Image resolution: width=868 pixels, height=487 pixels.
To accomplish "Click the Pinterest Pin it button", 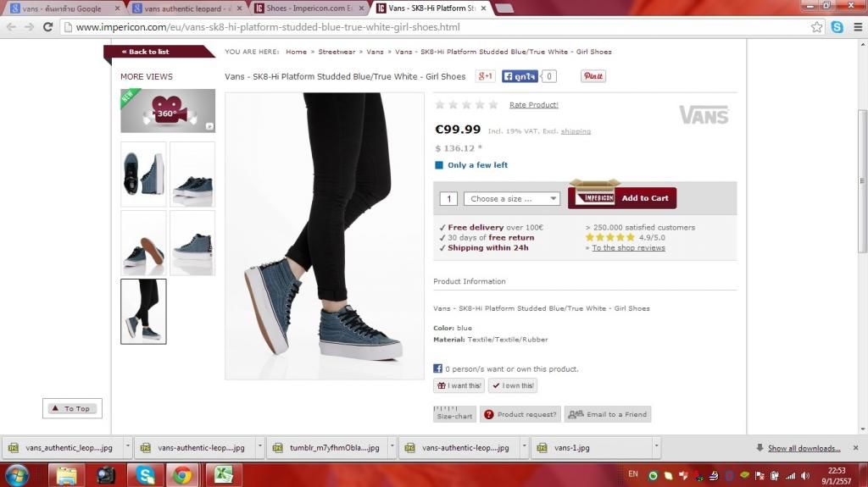I will tap(593, 76).
